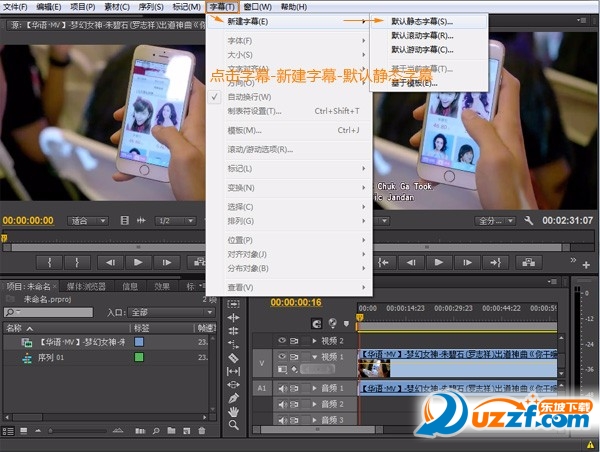Select the Slide tool
Viewport: 600px width, 452px height.
pyautogui.click(x=233, y=384)
